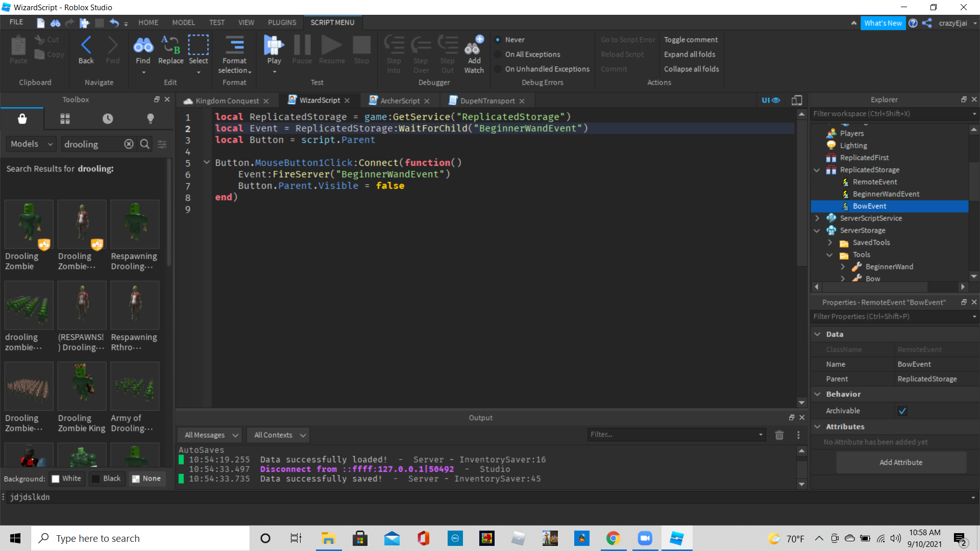Screen dimensions: 980x551
Task: Open the All Contexts dropdown
Action: click(x=279, y=435)
